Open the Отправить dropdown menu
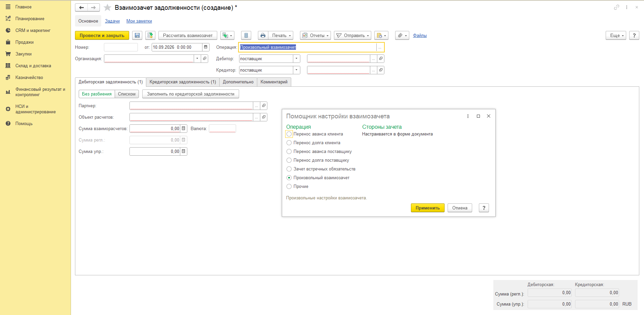The width and height of the screenshot is (644, 315). point(352,35)
